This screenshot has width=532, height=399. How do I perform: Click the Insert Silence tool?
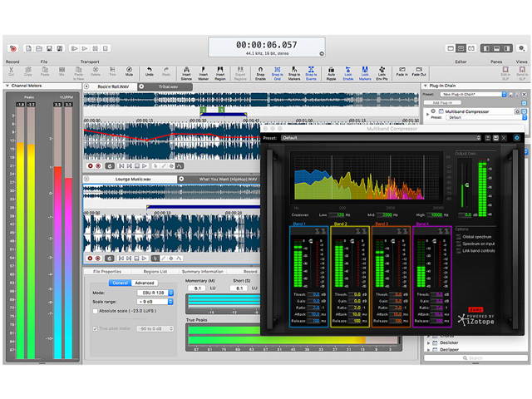186,74
